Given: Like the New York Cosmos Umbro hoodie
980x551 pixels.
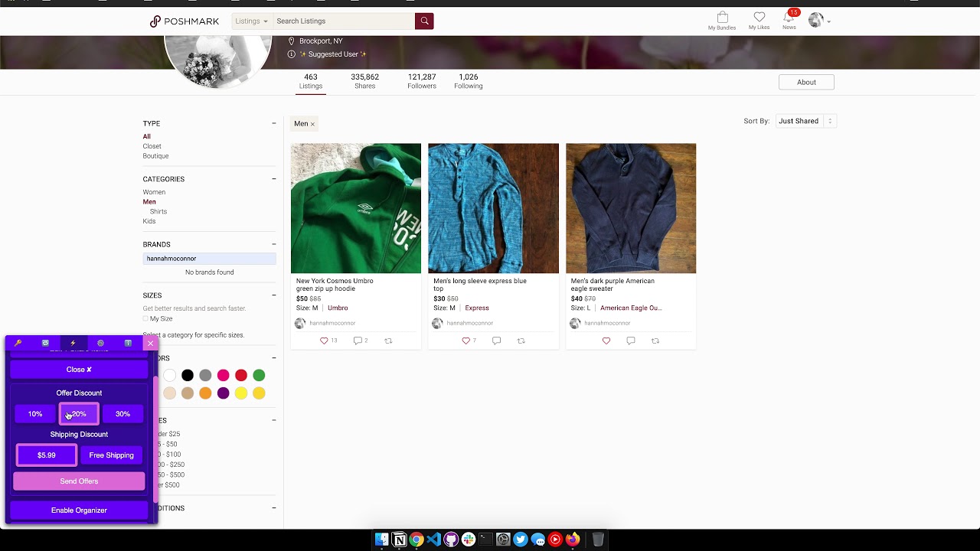Looking at the screenshot, I should click(324, 341).
